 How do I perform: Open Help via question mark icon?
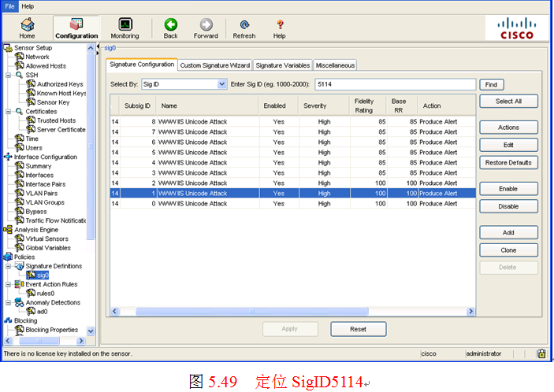click(x=280, y=28)
